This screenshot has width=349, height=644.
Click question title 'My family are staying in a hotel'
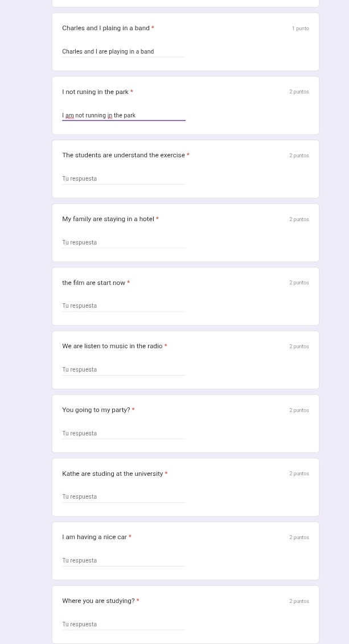click(x=108, y=219)
